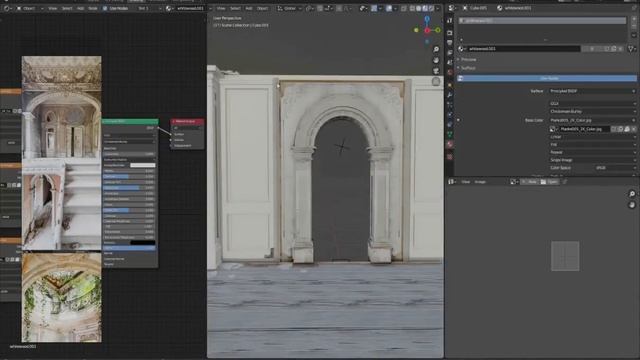The image size is (640, 360).
Task: Open the Object shader type dropdown
Action: pyautogui.click(x=31, y=8)
